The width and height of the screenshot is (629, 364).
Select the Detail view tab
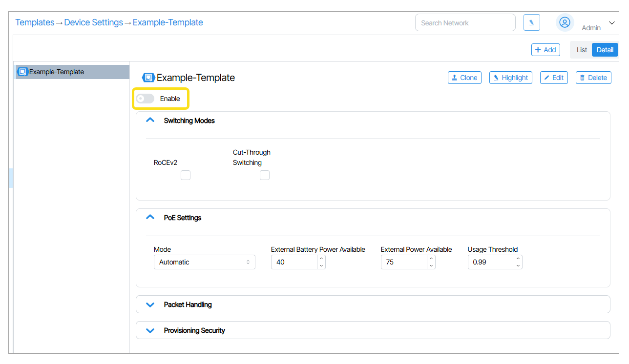(x=605, y=50)
